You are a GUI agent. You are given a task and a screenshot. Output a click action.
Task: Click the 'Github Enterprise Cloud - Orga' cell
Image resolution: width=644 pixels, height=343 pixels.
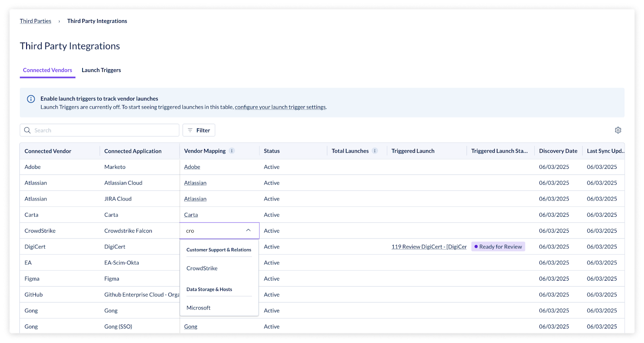[142, 295]
